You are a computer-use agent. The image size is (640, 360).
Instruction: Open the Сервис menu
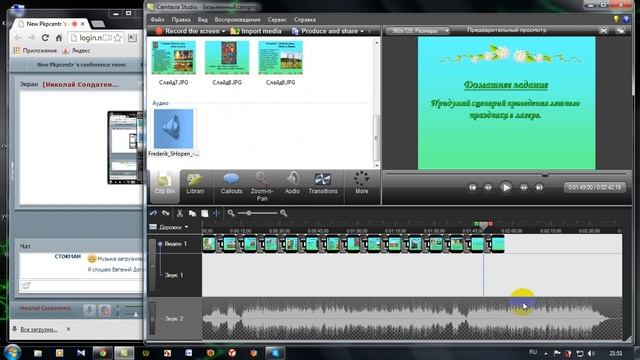click(277, 20)
